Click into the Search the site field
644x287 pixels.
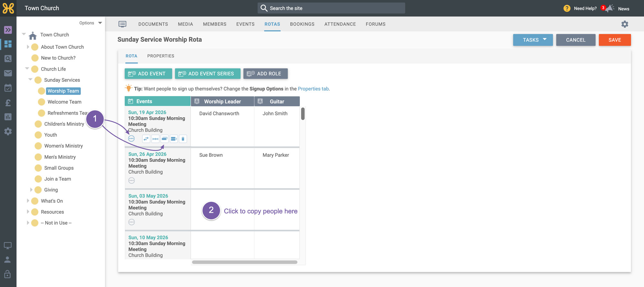[x=331, y=8]
